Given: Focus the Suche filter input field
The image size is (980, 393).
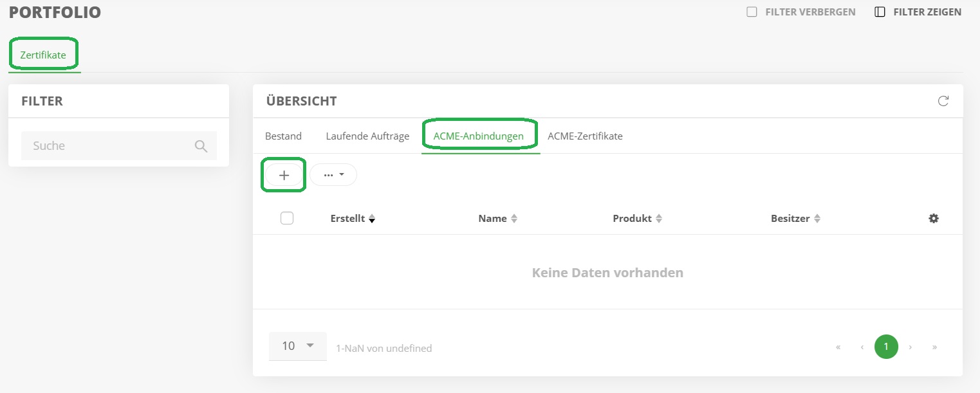Looking at the screenshot, I should pos(119,146).
